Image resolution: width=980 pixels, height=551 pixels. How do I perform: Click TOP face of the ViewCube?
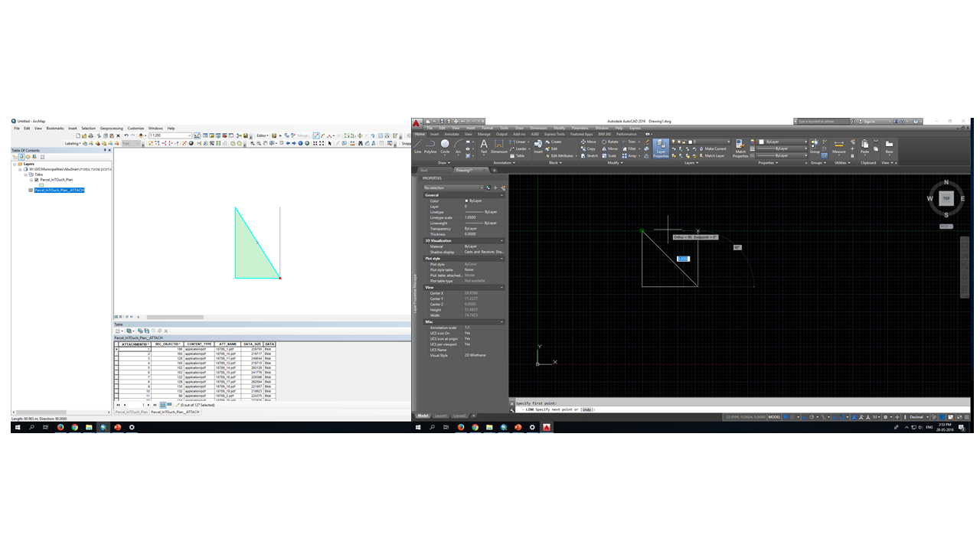[x=946, y=198]
